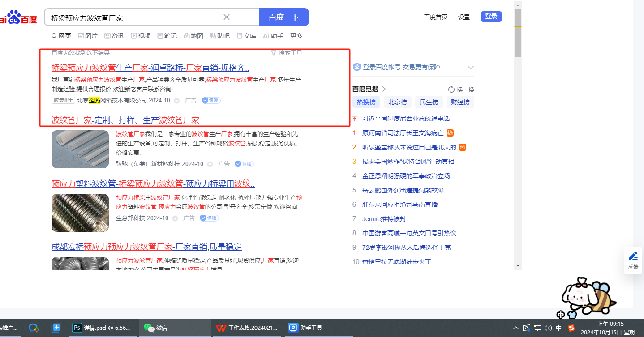This screenshot has height=337, width=644.
Task: Expand the 登录百度帐号 panel chevron
Action: 470,68
